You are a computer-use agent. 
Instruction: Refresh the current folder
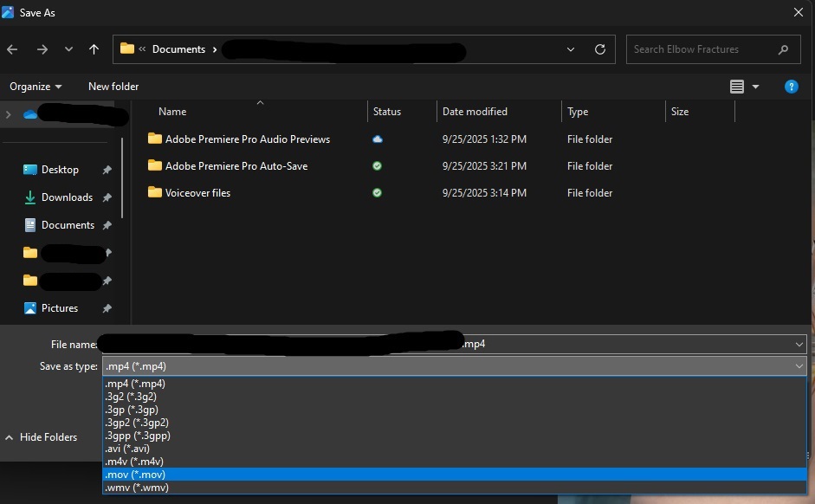tap(600, 49)
